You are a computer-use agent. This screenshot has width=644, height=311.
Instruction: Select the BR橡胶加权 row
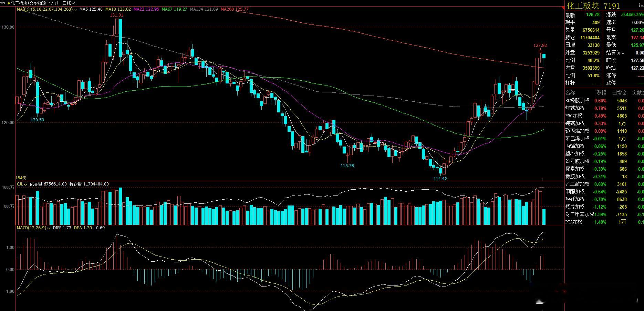(604, 101)
